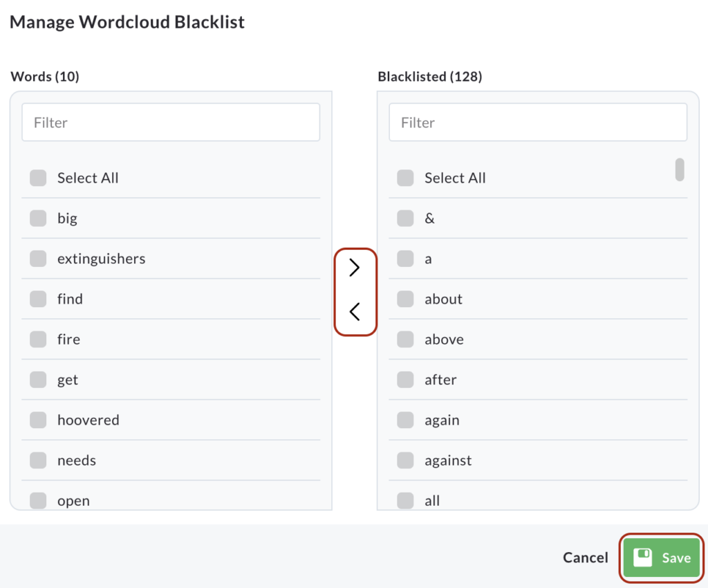Check the 'above' blacklisted word
The height and width of the screenshot is (588, 708).
point(405,339)
